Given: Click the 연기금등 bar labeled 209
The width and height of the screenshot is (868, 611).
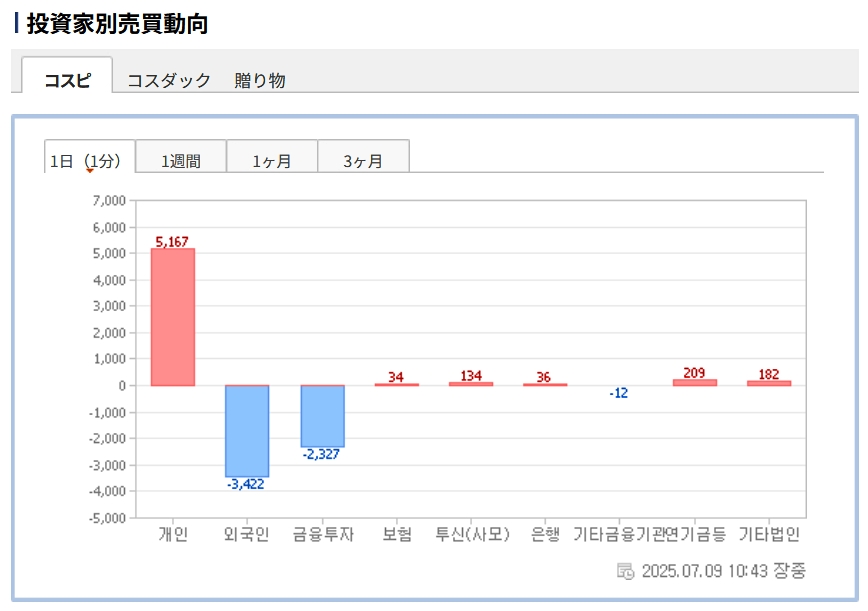Looking at the screenshot, I should [694, 381].
